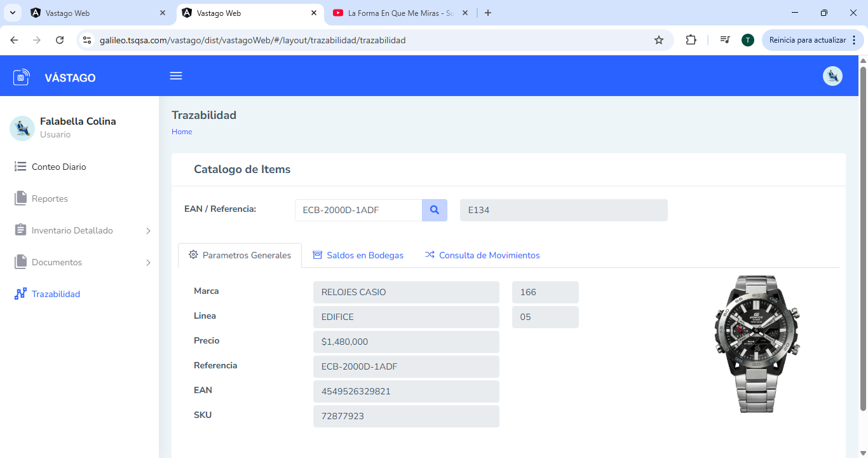The image size is (868, 458).
Task: Click the line code field 05
Action: (x=545, y=317)
